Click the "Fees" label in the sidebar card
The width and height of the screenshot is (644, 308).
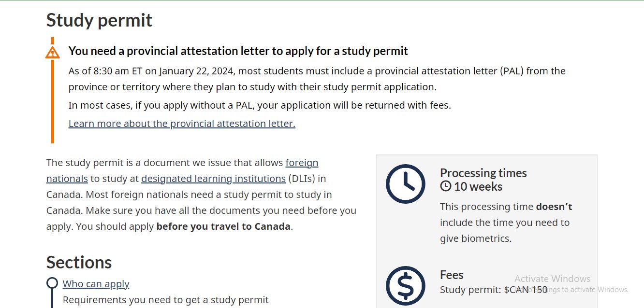(x=451, y=275)
